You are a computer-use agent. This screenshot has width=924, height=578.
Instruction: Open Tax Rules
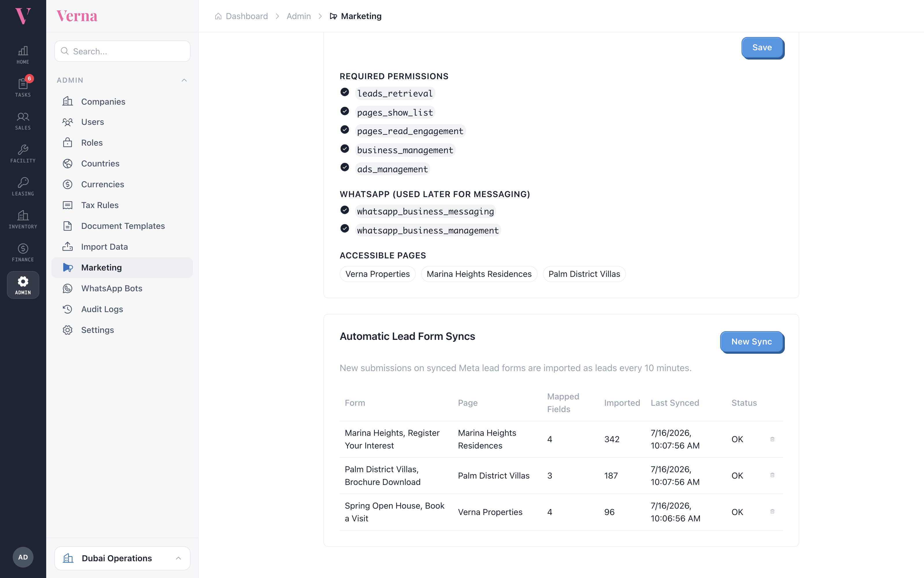(x=122, y=205)
